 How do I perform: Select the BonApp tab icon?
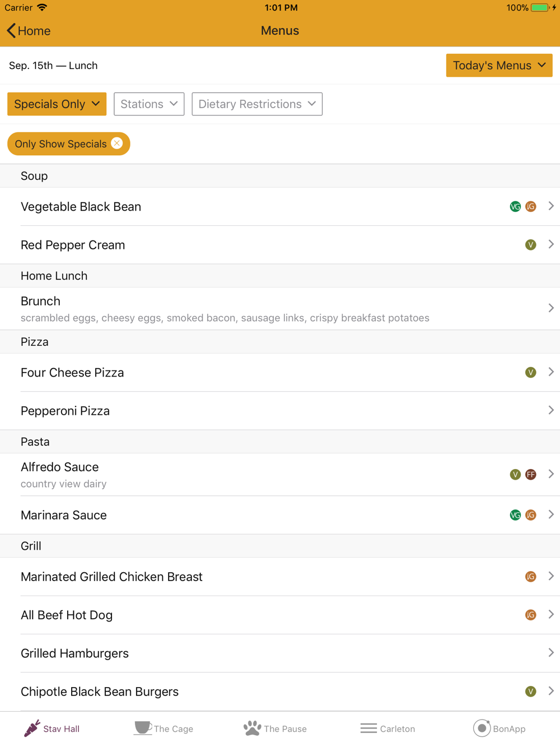pyautogui.click(x=482, y=728)
